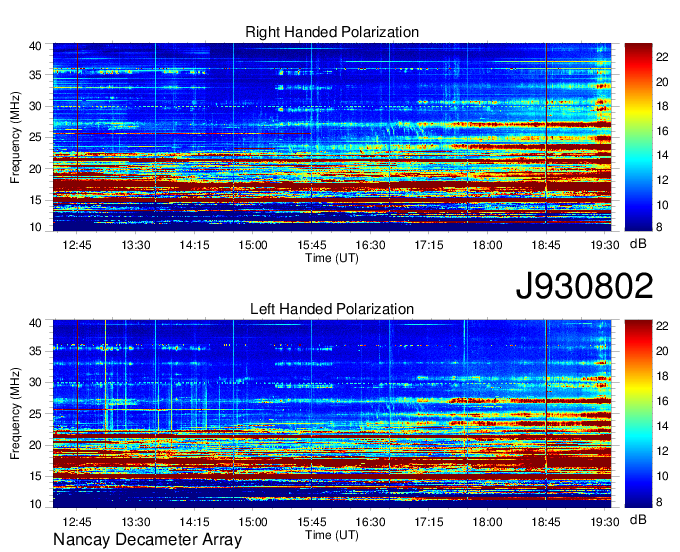Click the dB unit label of bottom colorbar
The image size is (680, 552).
(x=638, y=520)
